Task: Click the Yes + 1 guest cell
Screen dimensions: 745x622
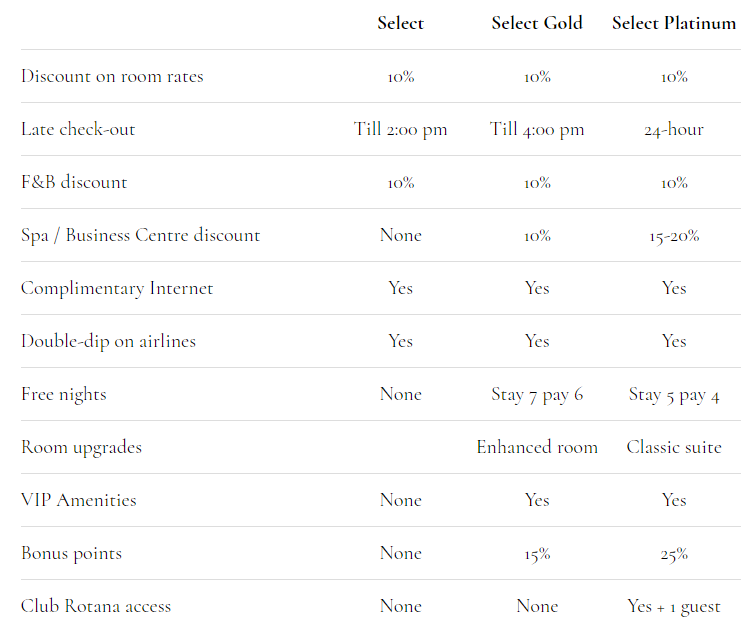Action: pos(674,606)
